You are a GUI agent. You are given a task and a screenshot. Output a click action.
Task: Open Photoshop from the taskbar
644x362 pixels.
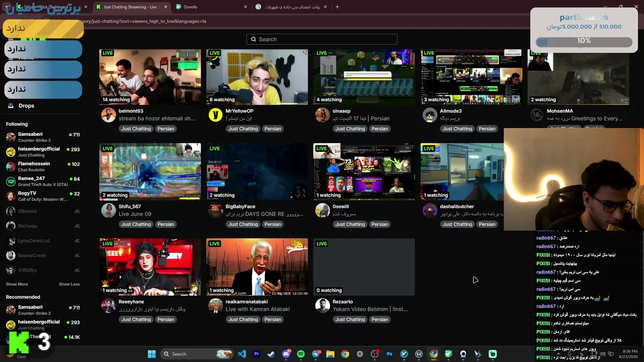[389, 354]
